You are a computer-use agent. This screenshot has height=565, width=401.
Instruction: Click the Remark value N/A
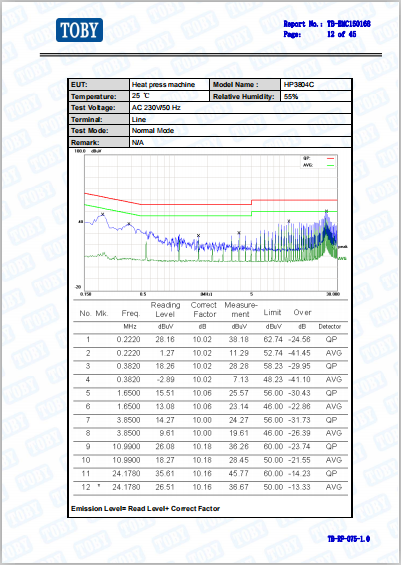point(138,142)
